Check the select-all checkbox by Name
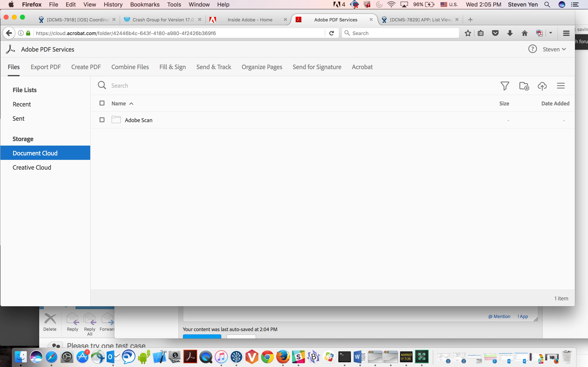 102,103
